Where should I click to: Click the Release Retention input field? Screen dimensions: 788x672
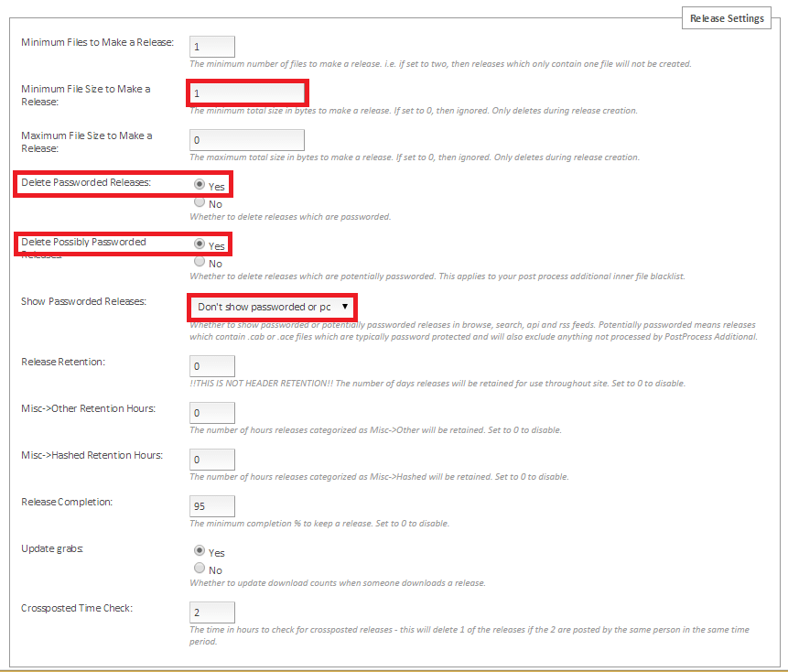pyautogui.click(x=211, y=366)
